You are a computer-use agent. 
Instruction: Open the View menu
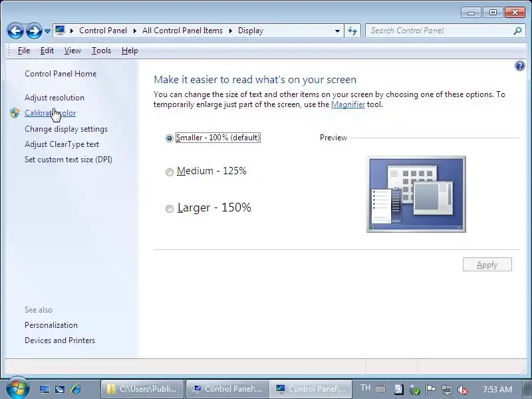coord(72,51)
